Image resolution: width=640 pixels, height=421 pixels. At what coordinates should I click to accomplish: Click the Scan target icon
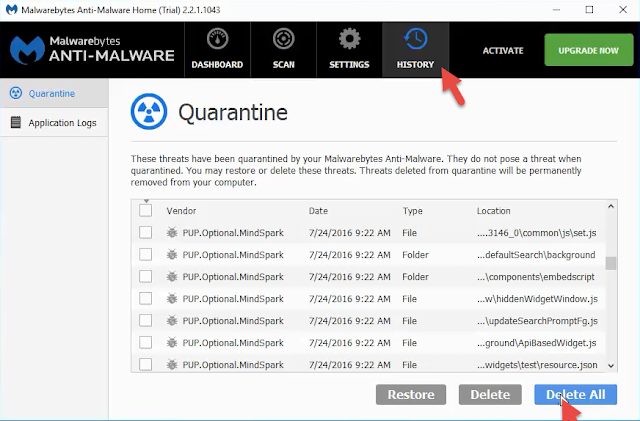[x=283, y=39]
